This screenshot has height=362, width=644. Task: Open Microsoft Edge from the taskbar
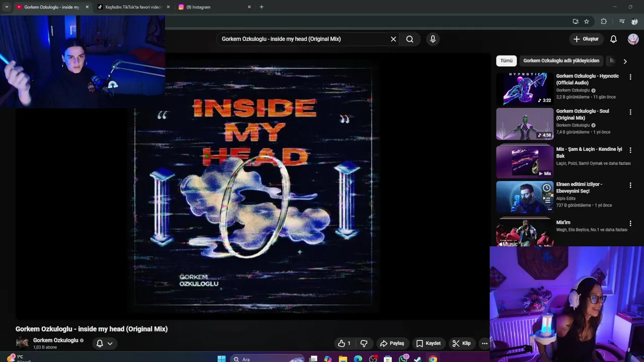(x=358, y=359)
